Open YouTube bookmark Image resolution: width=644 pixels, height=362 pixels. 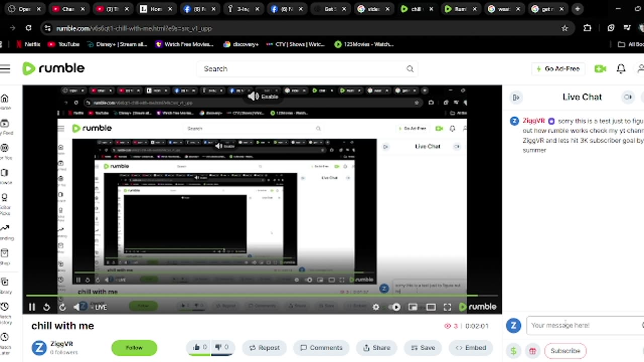pos(64,44)
